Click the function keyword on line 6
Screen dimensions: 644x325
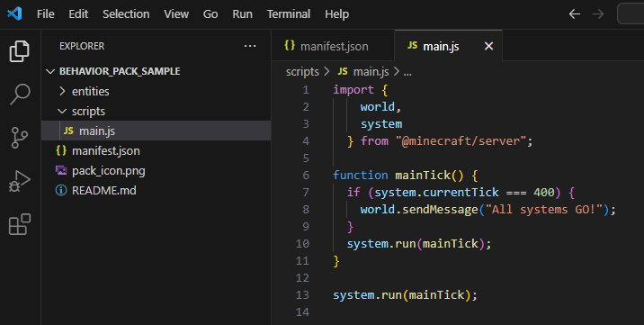pyautogui.click(x=360, y=175)
